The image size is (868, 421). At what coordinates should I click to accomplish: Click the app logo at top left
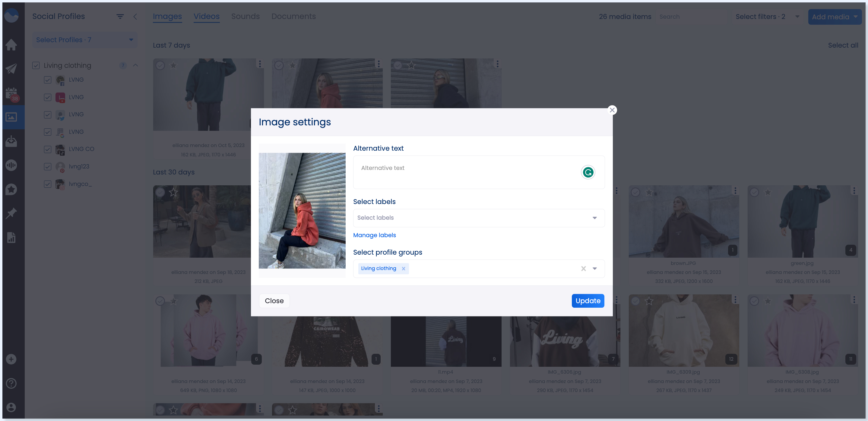[11, 15]
